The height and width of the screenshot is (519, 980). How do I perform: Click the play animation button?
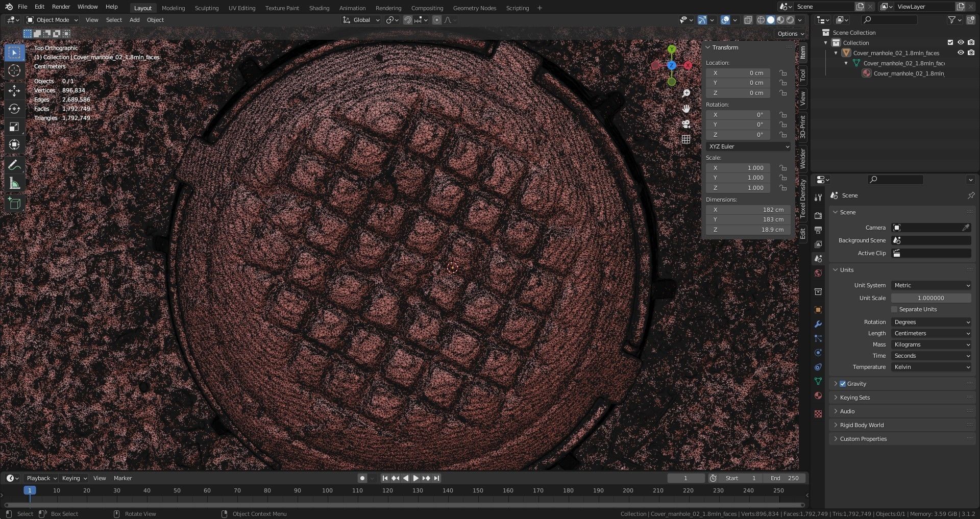415,478
